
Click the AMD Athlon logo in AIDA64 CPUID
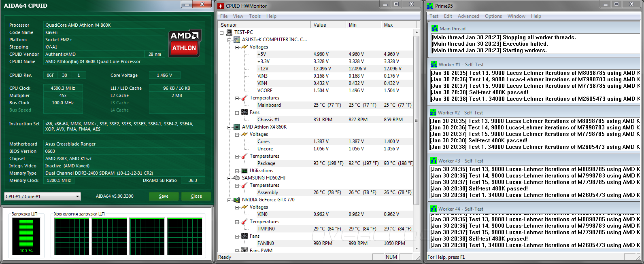click(x=184, y=43)
